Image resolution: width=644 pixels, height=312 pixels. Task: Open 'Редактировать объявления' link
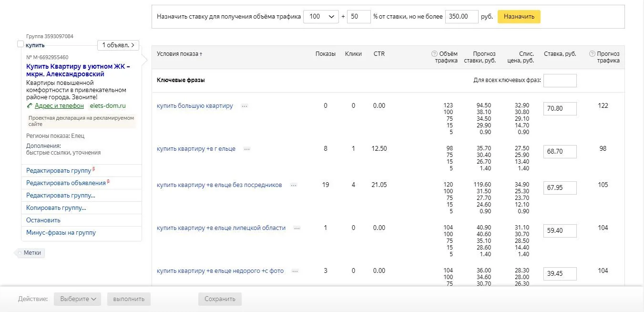pyautogui.click(x=66, y=183)
